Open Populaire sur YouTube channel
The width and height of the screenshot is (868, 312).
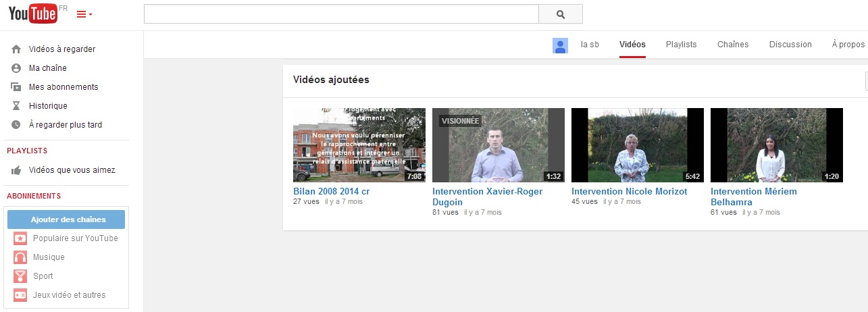75,238
